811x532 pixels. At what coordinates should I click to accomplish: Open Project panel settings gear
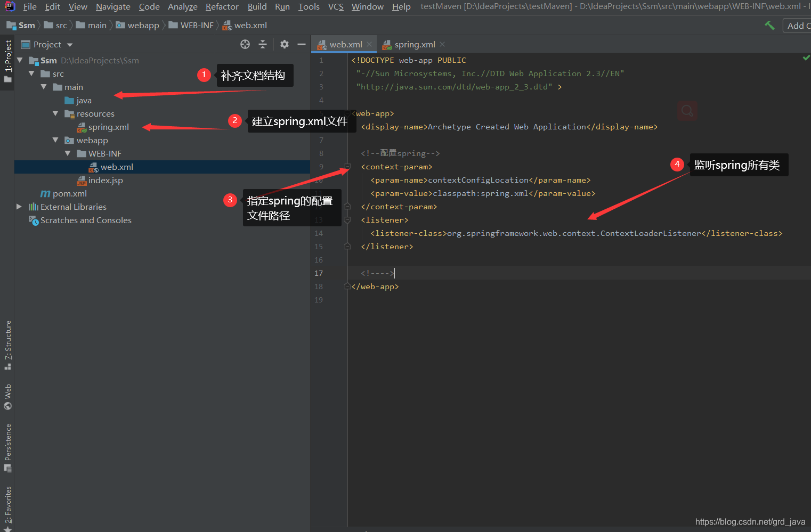pyautogui.click(x=285, y=44)
